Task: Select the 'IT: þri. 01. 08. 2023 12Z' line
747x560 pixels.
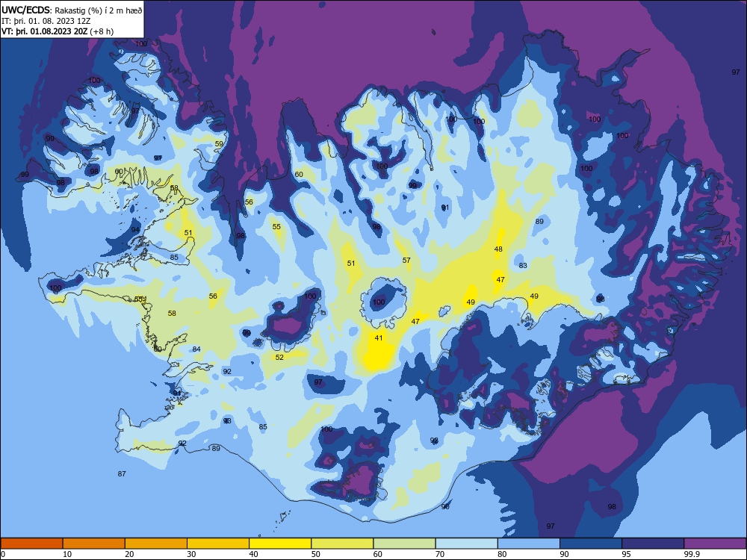Action: (x=46, y=21)
